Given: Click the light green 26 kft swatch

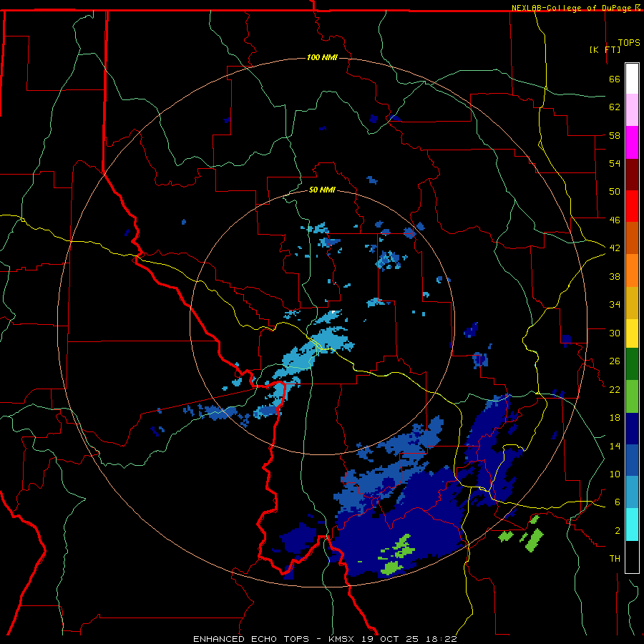Looking at the screenshot, I should 632,396.
